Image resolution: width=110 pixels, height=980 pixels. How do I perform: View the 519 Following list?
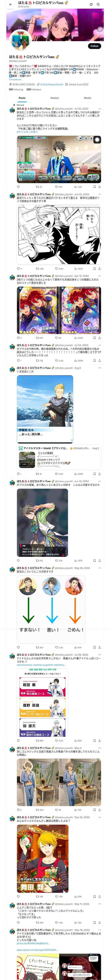(16, 89)
